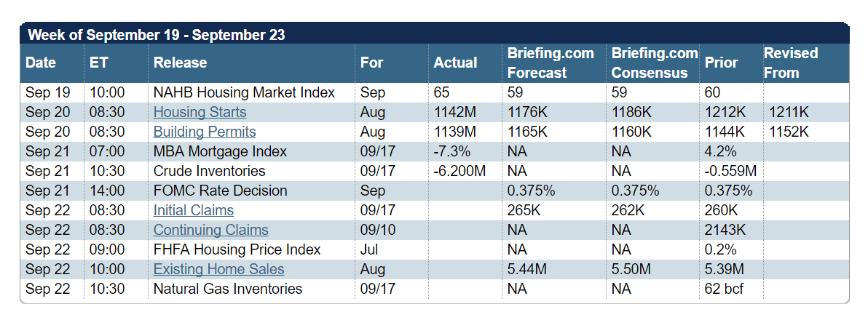Click the Actual column header

[456, 63]
